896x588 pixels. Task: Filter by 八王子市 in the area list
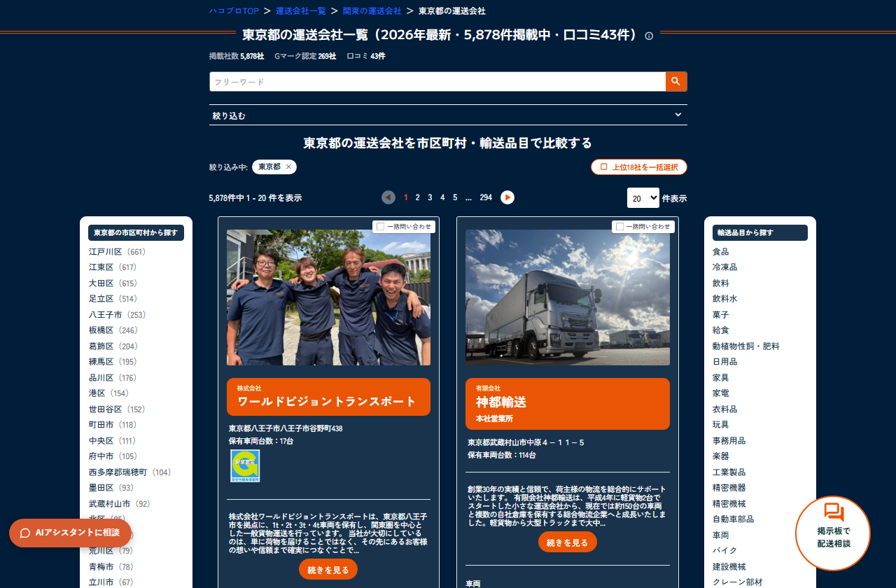click(x=118, y=315)
